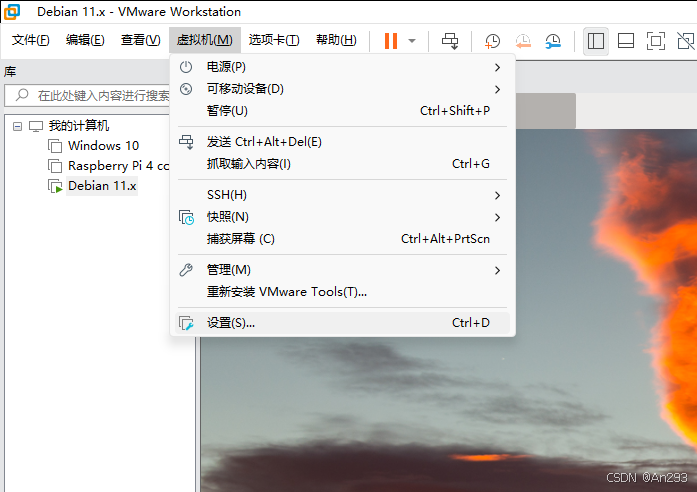Image resolution: width=697 pixels, height=492 pixels.
Task: Open the 文件(F) menu
Action: pos(30,40)
